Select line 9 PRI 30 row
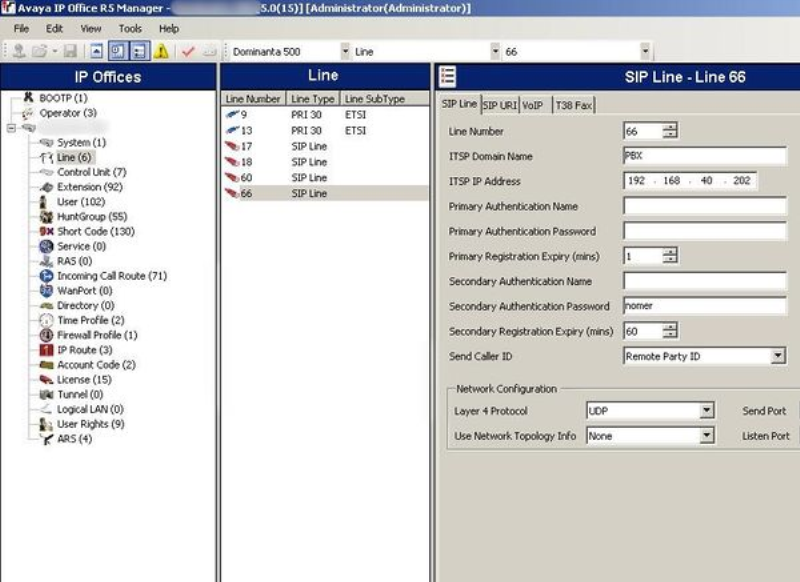Viewport: 800px width, 582px height. (x=325, y=115)
